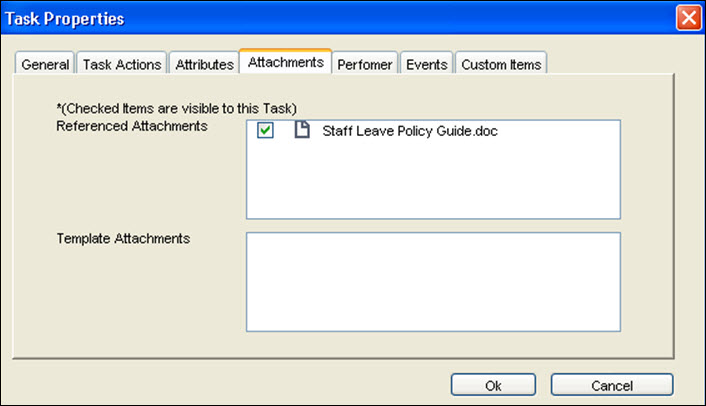Open the Performer tab

click(365, 64)
